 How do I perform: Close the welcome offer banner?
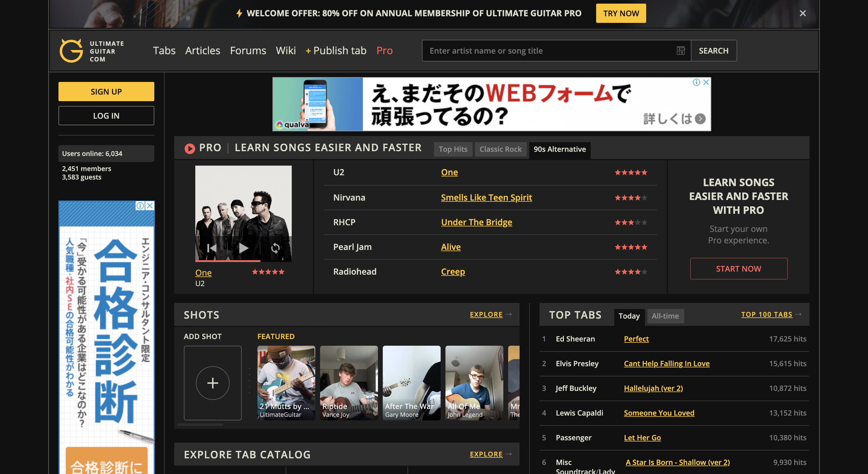(x=803, y=13)
